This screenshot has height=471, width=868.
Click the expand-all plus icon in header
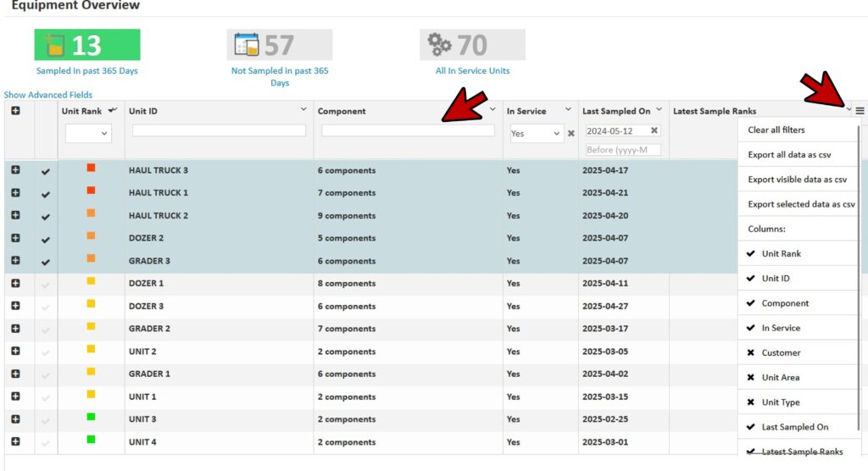[x=15, y=111]
